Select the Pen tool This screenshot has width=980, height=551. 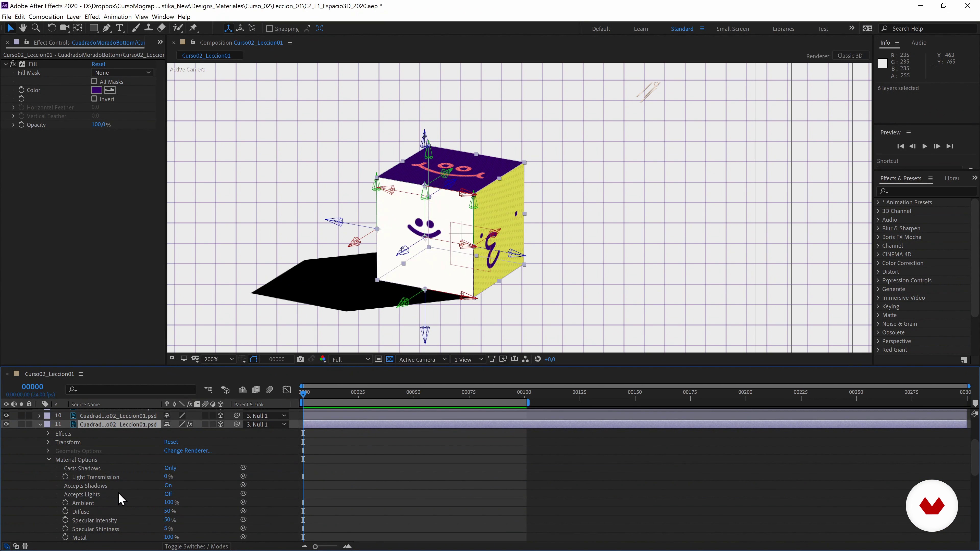click(x=107, y=28)
